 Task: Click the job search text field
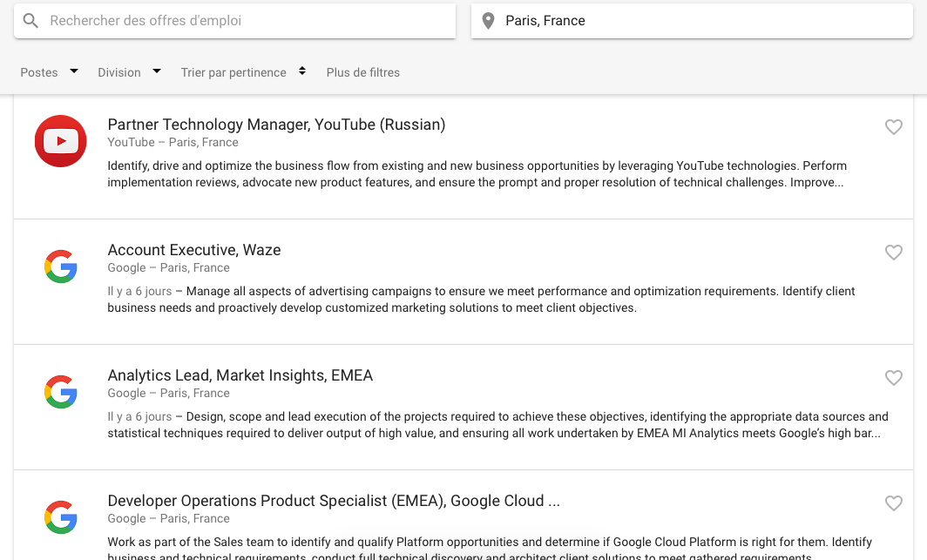click(x=244, y=20)
